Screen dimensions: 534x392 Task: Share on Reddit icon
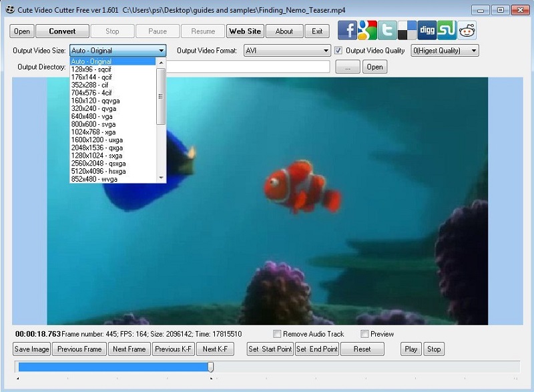pyautogui.click(x=467, y=31)
